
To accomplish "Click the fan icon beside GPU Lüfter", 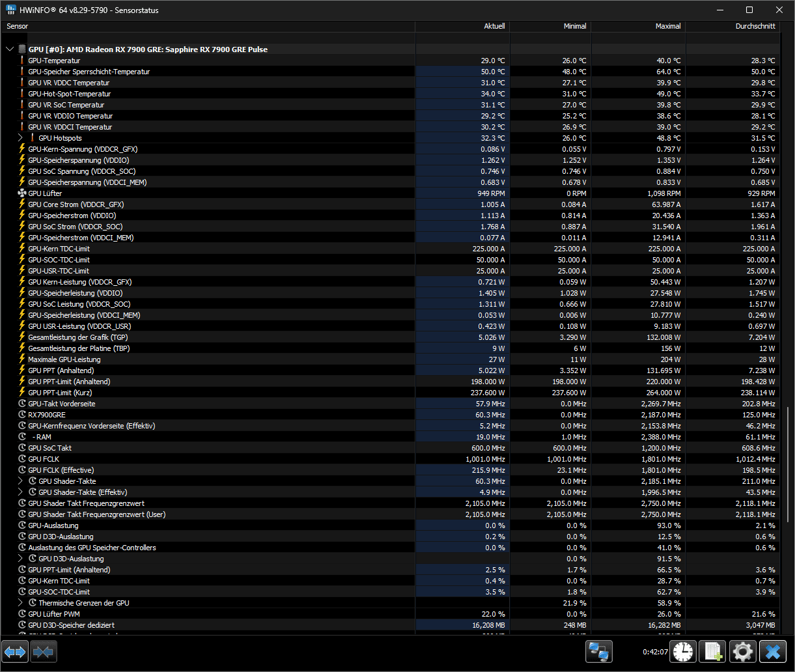I will click(21, 193).
